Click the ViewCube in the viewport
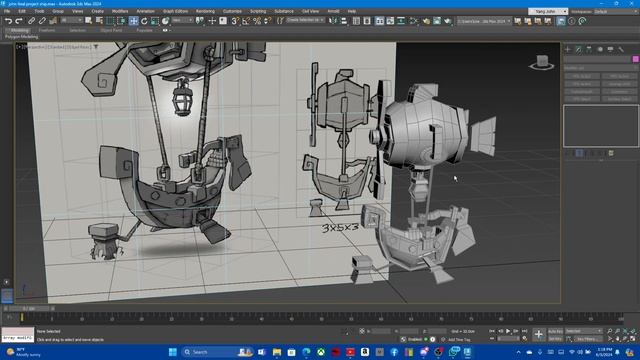This screenshot has height=360, width=640. pos(542,62)
